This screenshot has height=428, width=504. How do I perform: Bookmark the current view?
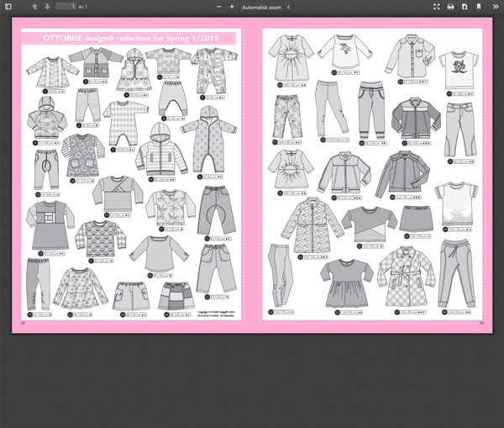pyautogui.click(x=479, y=7)
